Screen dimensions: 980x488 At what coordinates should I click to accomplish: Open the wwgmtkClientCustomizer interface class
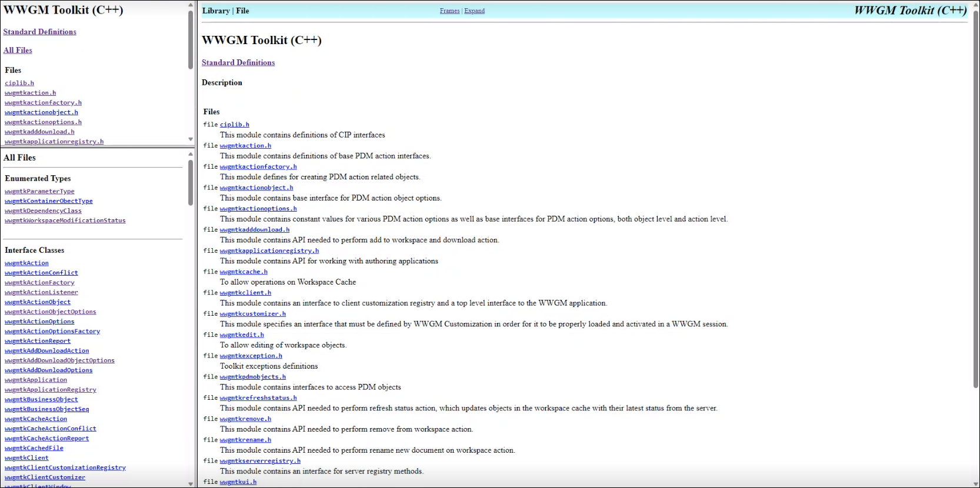[x=45, y=477]
